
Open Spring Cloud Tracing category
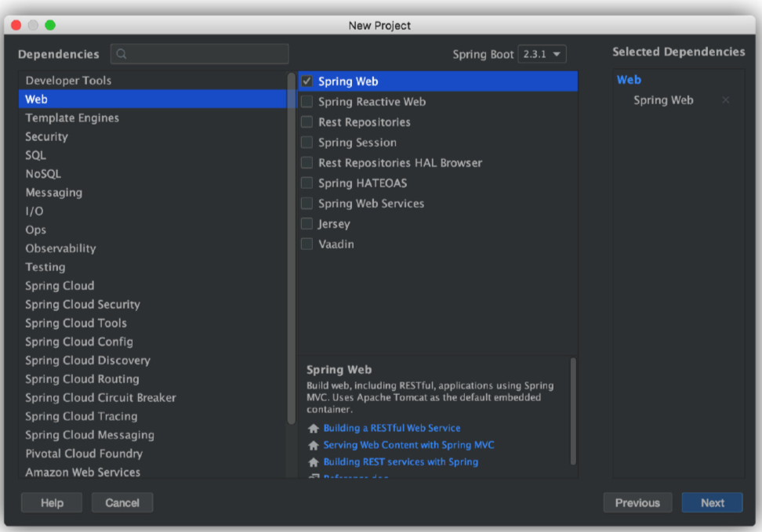tap(153, 416)
